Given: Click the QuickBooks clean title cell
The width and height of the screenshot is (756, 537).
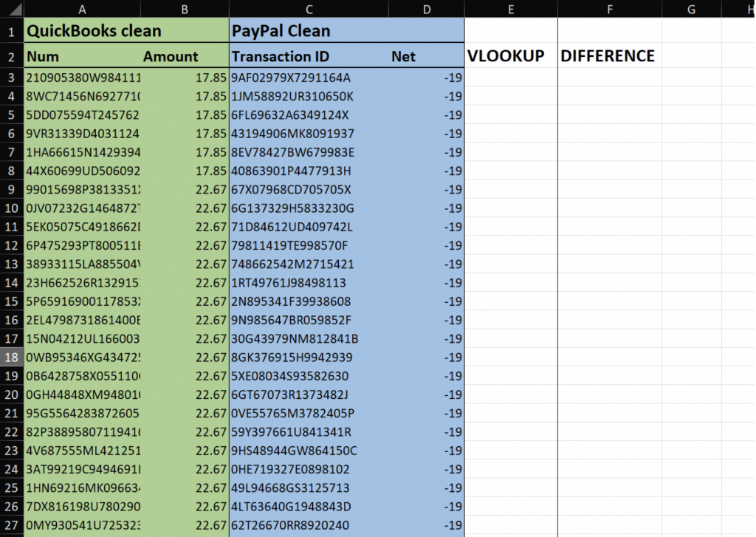Looking at the screenshot, I should 94,32.
